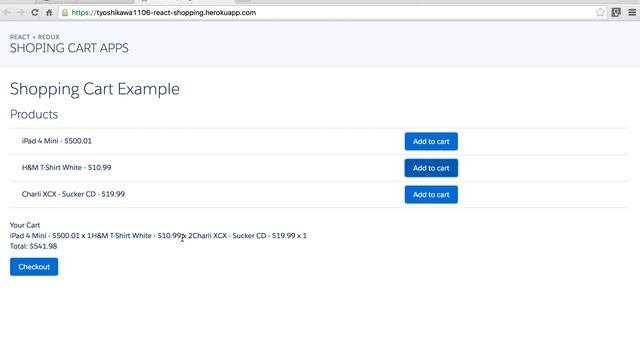Click the Total: $541.98 text
The image size is (640, 360).
point(33,246)
